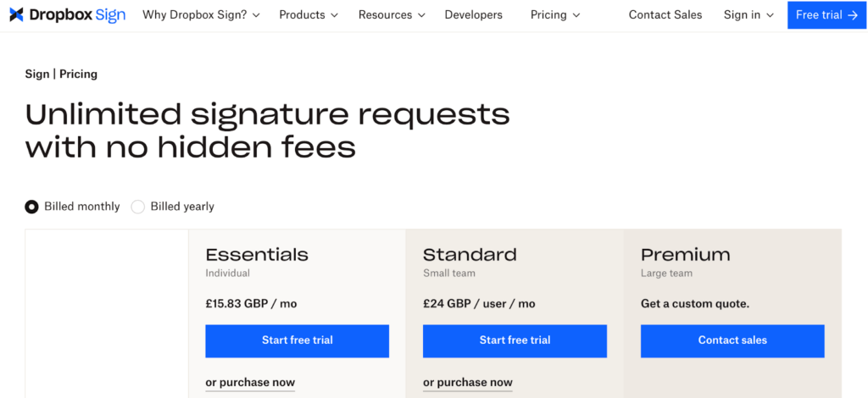Open the Pricing dropdown chevron
Image resolution: width=868 pixels, height=398 pixels.
576,15
